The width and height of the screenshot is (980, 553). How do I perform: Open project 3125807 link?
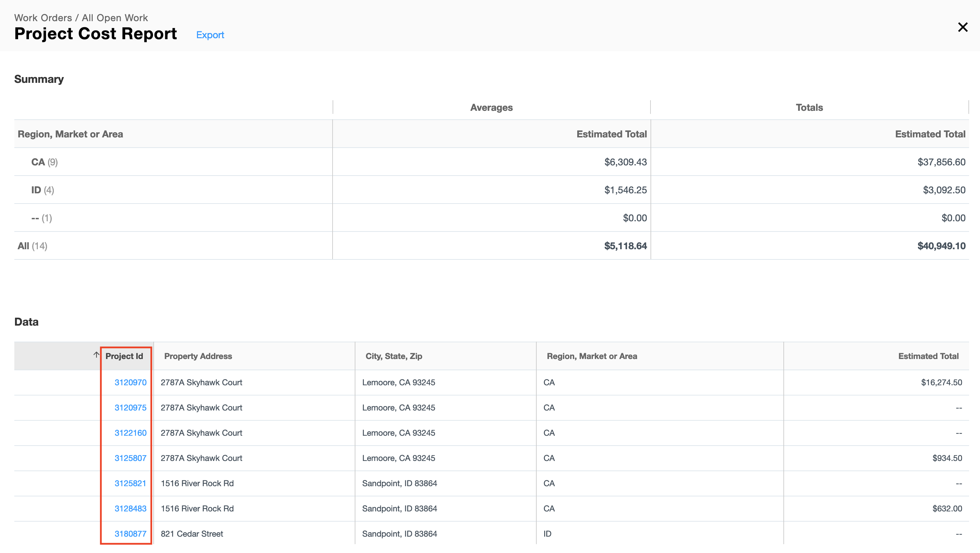[x=130, y=458]
